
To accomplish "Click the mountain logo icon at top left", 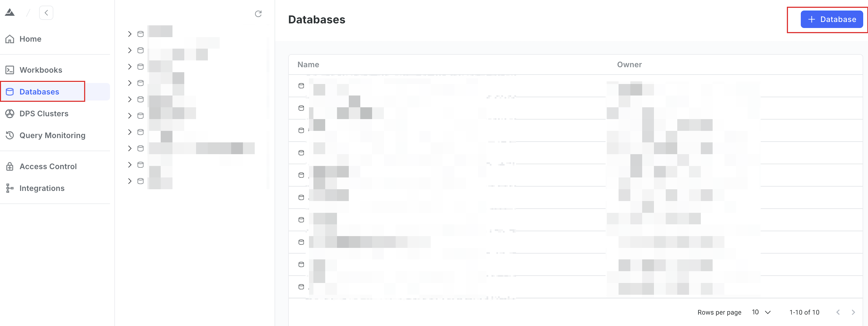I will point(10,13).
